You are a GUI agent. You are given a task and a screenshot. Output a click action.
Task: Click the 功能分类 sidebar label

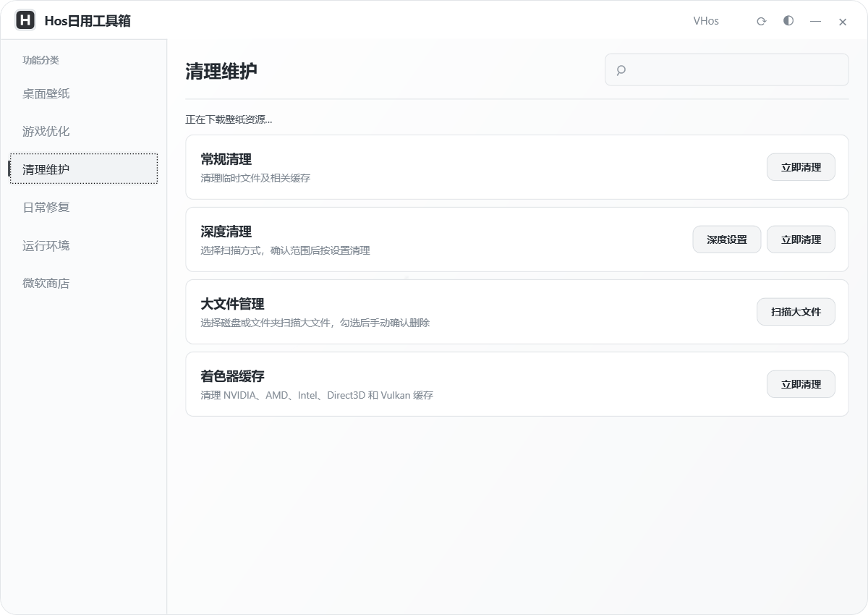[x=41, y=60]
